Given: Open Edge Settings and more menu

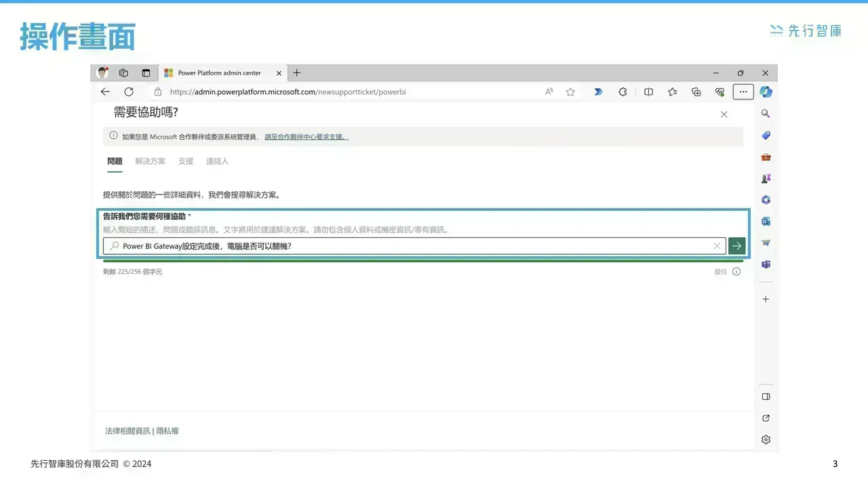Looking at the screenshot, I should pyautogui.click(x=743, y=91).
